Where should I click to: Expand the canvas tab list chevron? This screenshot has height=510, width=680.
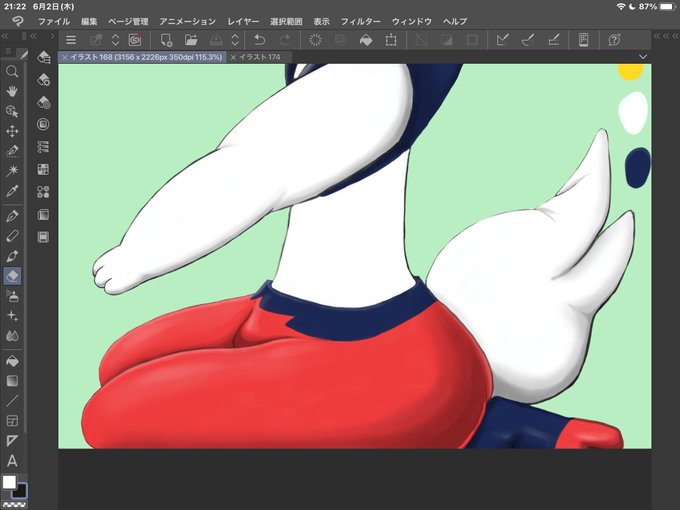[643, 57]
